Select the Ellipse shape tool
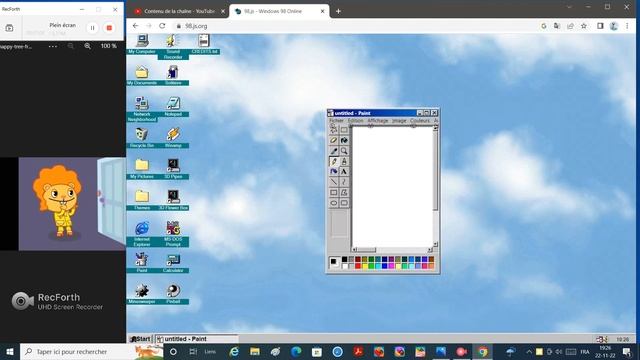 point(334,203)
